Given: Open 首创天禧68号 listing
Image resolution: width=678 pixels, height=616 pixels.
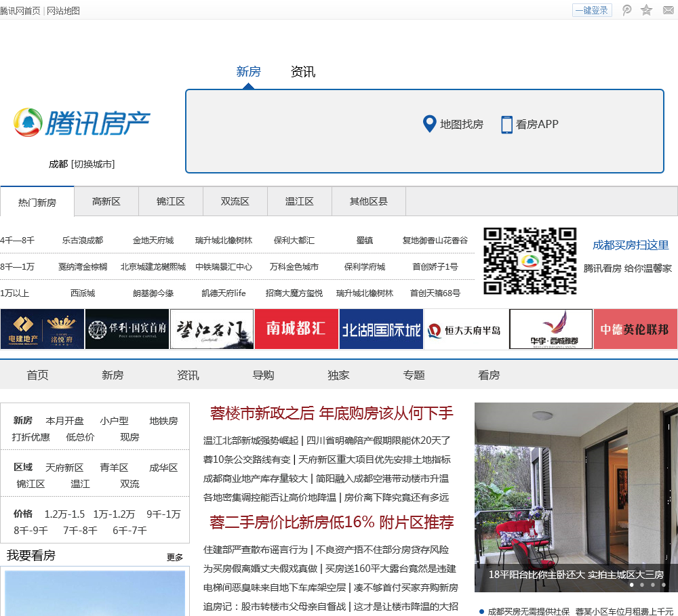Looking at the screenshot, I should 435,293.
